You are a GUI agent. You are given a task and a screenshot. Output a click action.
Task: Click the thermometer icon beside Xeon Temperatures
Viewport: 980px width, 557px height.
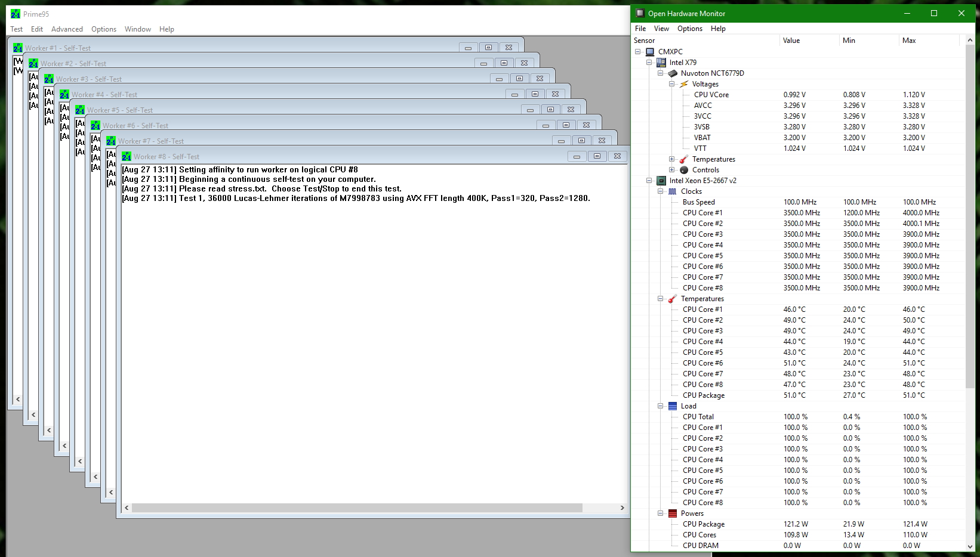(x=673, y=299)
